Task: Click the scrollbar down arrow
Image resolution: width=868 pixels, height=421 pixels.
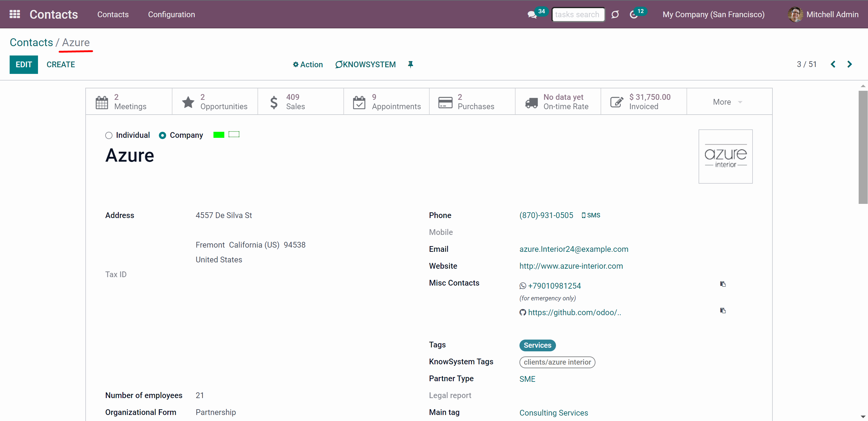Action: click(x=863, y=417)
